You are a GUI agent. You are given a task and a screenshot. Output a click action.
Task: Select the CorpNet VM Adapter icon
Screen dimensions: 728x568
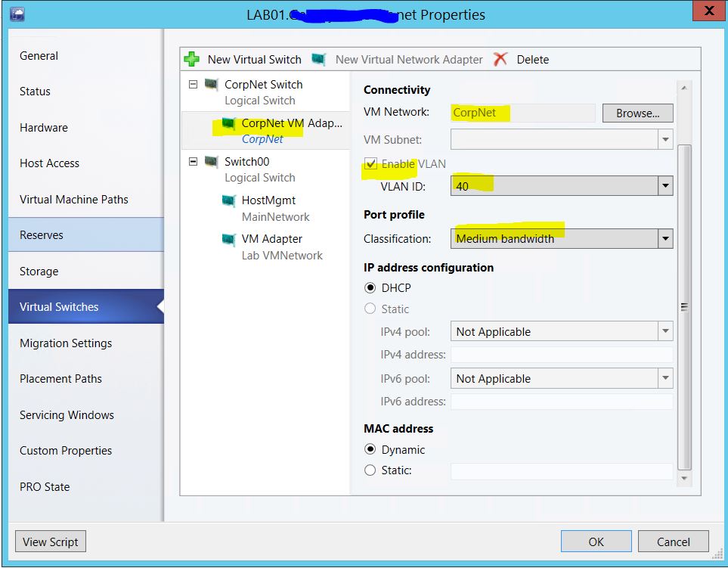point(228,123)
